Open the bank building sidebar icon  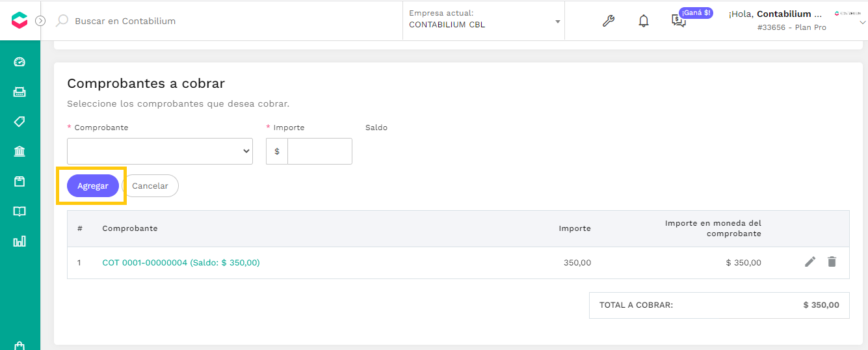(x=20, y=152)
